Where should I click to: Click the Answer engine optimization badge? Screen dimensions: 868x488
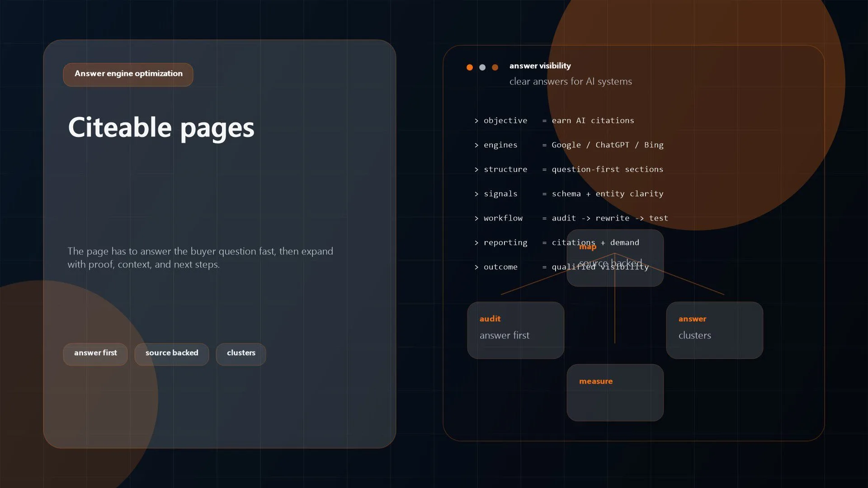[x=128, y=74]
